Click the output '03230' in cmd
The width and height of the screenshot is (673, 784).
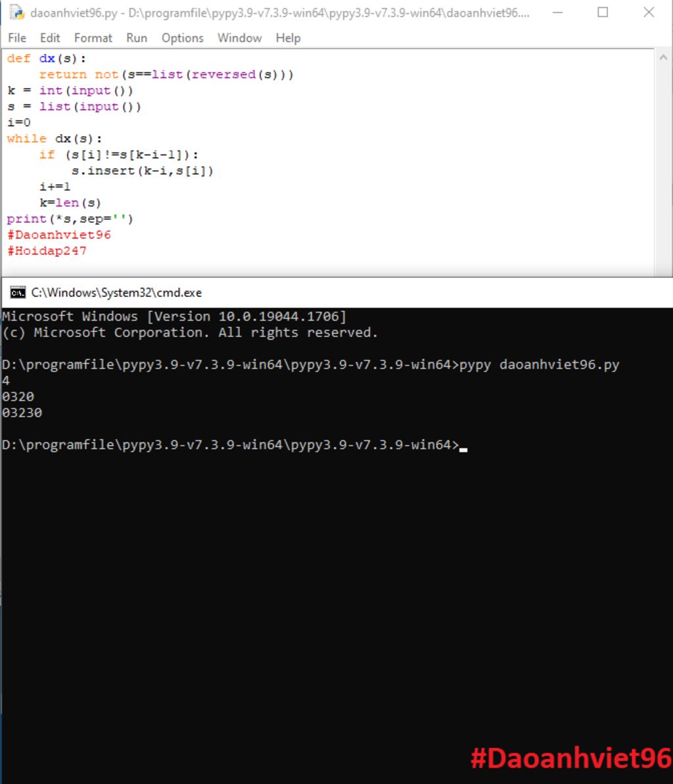tap(22, 413)
